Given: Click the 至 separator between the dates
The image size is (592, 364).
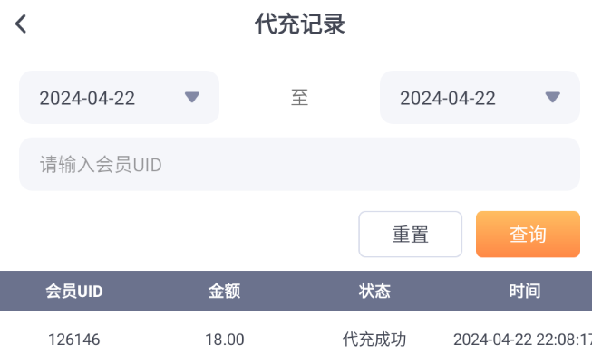Looking at the screenshot, I should [x=299, y=98].
